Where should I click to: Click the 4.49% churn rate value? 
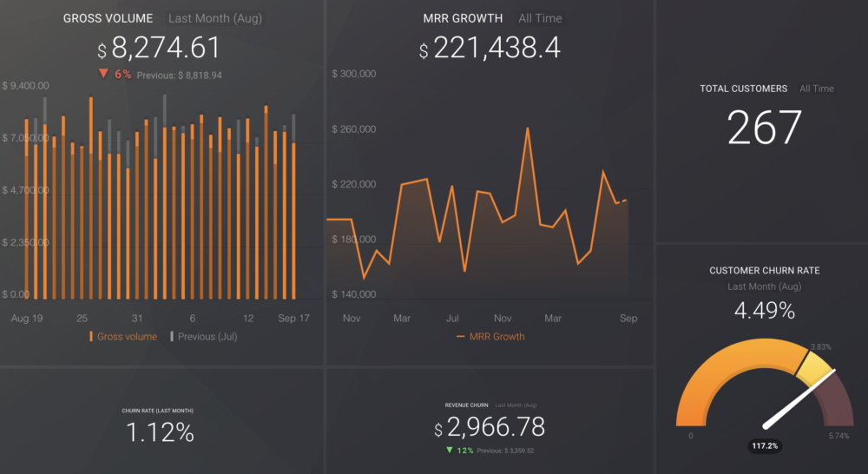(x=765, y=310)
